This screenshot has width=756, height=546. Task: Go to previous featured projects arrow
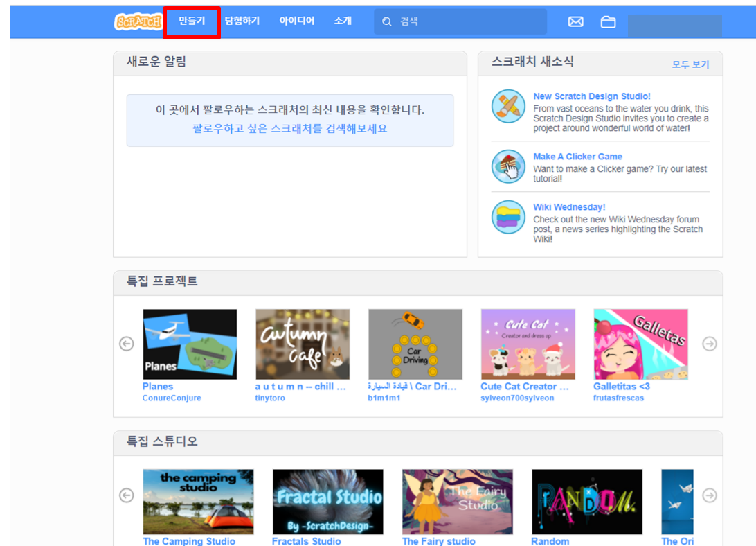pos(126,344)
